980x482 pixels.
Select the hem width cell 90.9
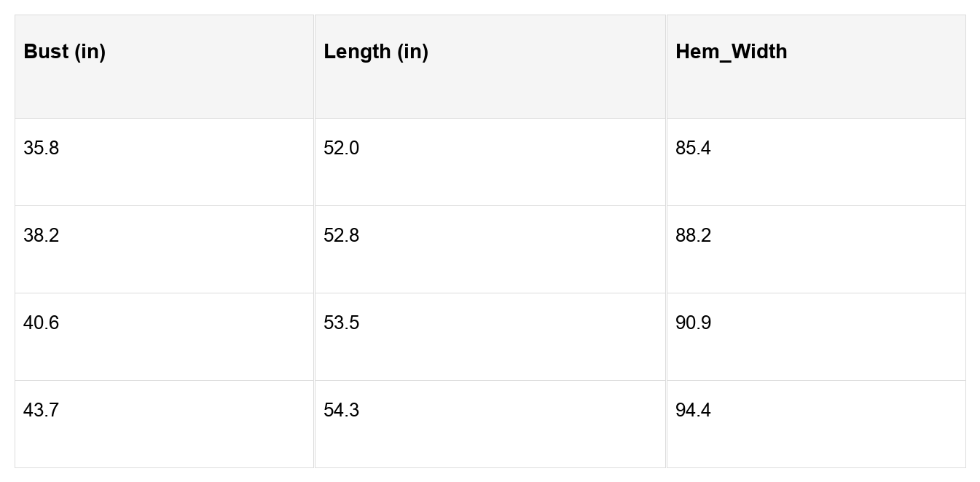tap(693, 323)
